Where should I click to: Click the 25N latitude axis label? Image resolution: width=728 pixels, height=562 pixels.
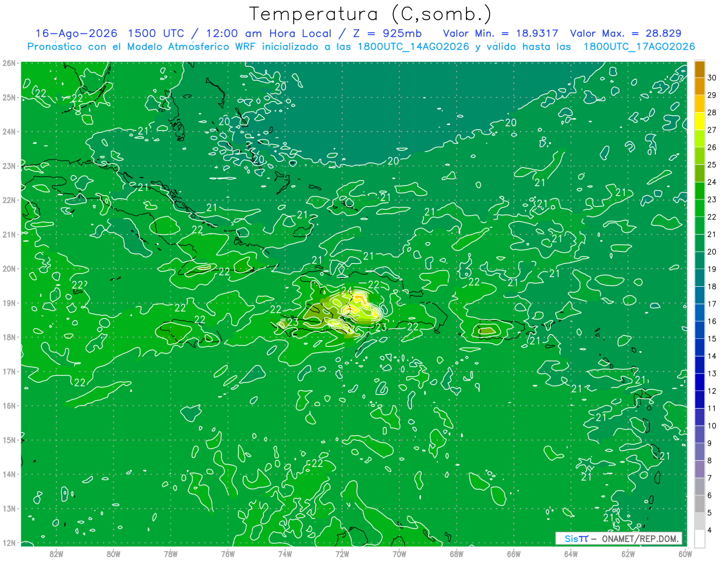(x=9, y=98)
